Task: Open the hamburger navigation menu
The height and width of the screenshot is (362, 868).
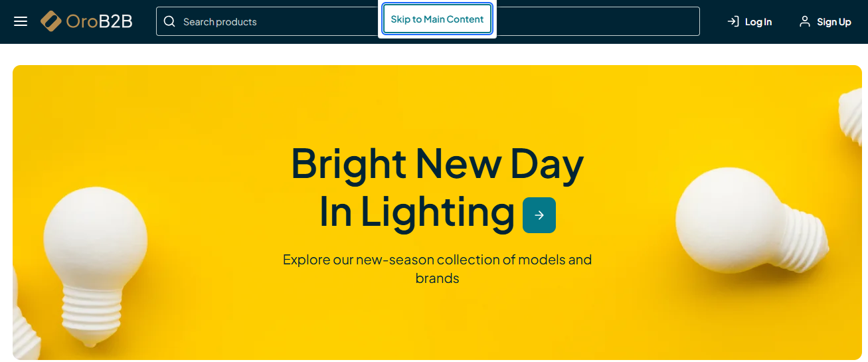Action: tap(21, 22)
